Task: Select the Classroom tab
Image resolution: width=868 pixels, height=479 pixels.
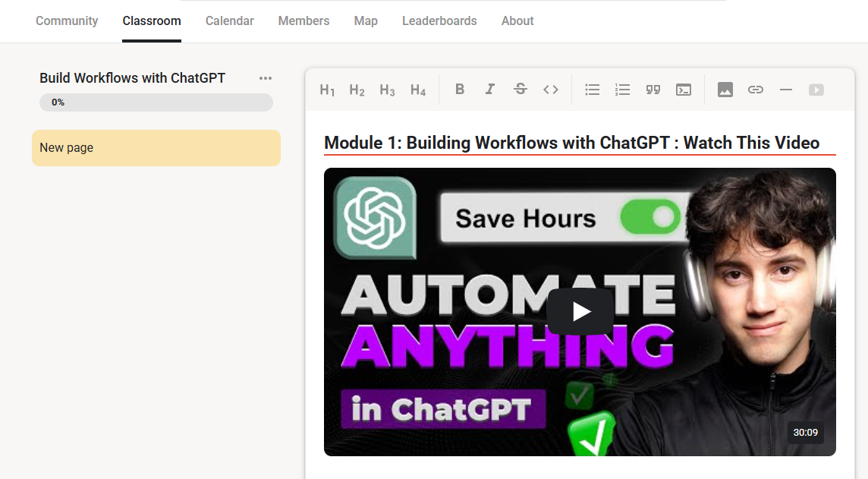Action: (152, 21)
